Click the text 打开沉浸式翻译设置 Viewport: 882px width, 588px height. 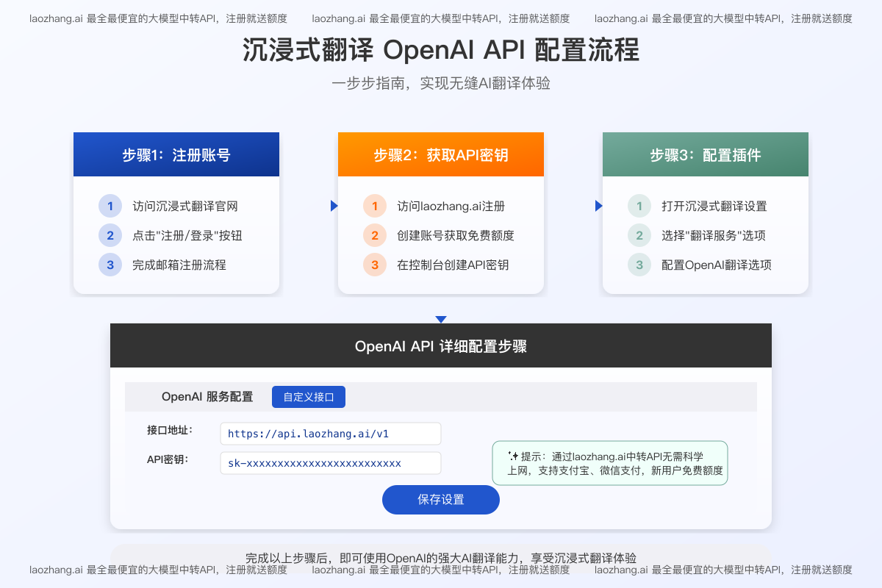(714, 207)
